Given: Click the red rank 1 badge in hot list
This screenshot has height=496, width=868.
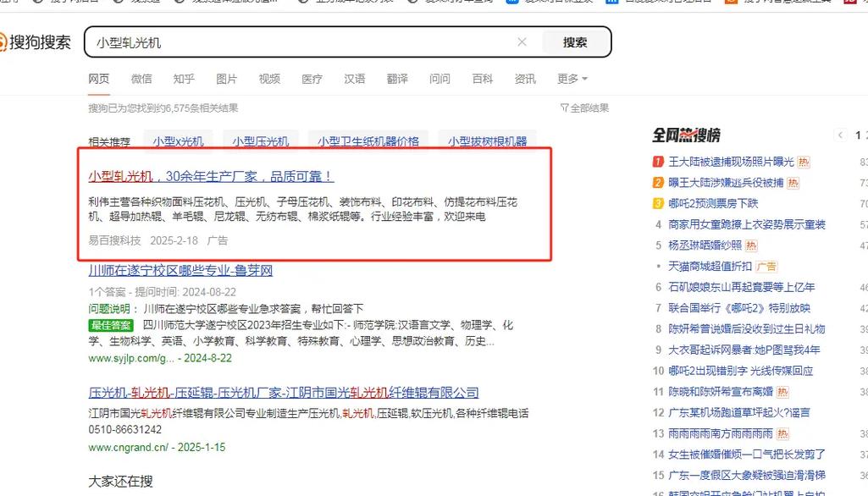Looking at the screenshot, I should click(658, 161).
